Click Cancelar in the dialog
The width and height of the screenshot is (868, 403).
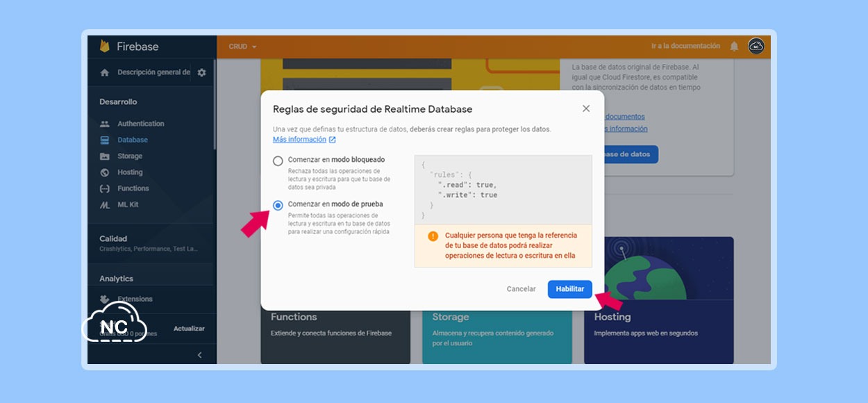tap(521, 289)
